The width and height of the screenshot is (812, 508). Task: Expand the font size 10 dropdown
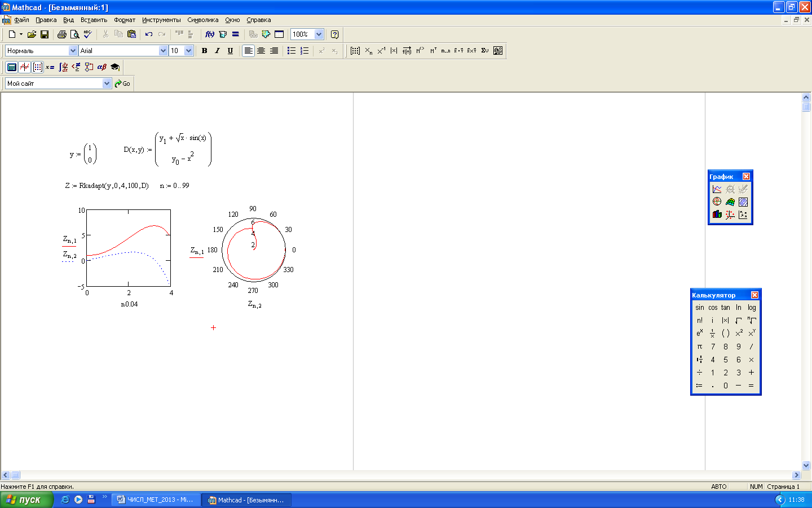[188, 51]
